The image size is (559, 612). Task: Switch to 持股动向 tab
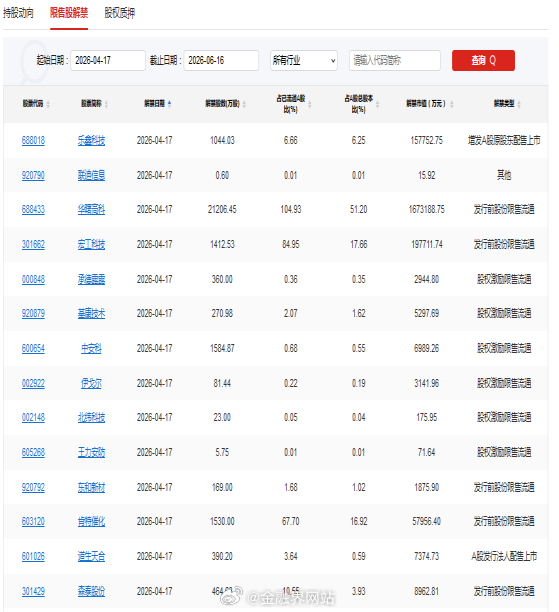point(18,13)
